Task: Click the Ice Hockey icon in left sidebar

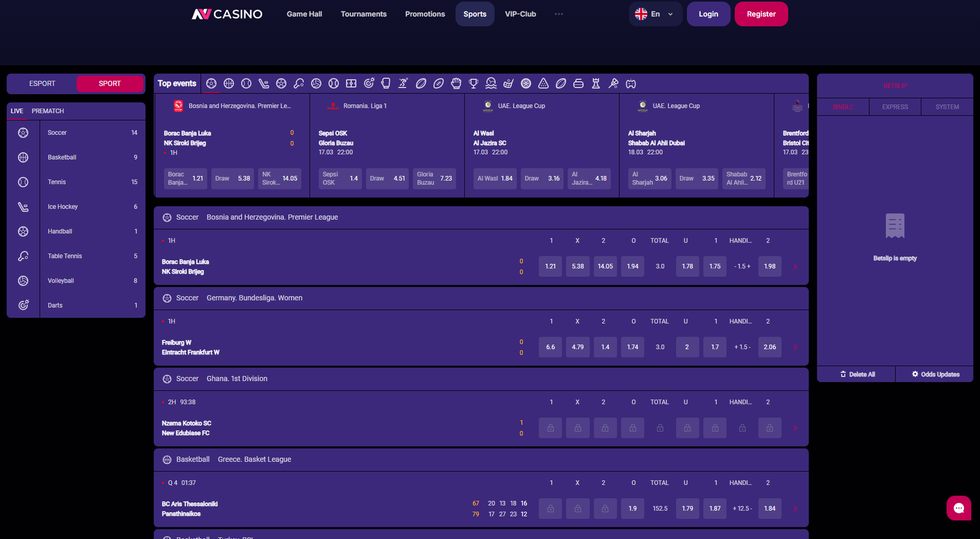Action: 23,207
